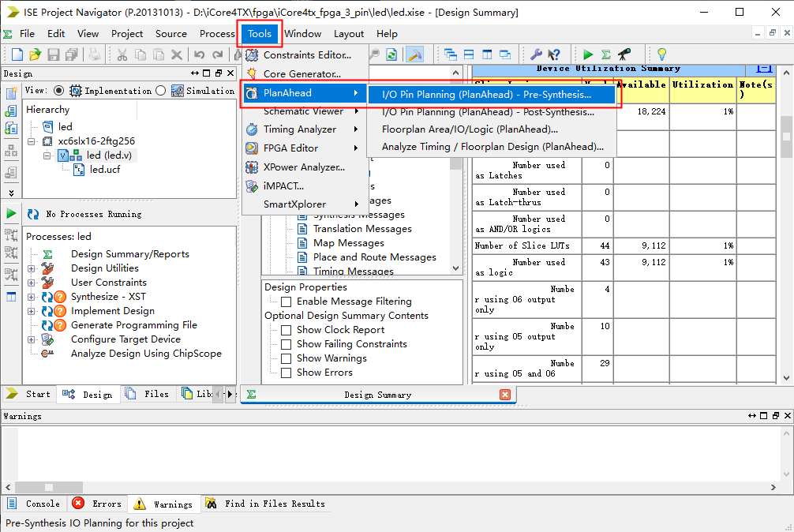Click the What's This help cursor icon

tap(554, 54)
